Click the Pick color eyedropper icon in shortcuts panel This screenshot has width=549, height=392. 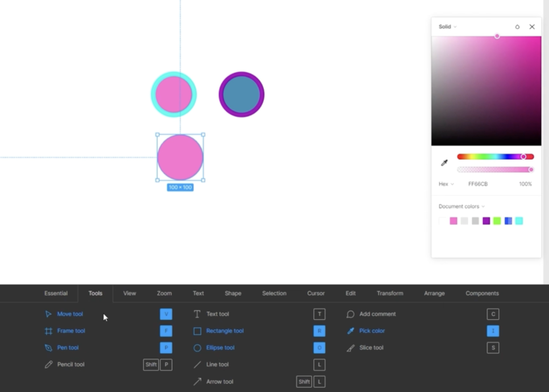[351, 331]
